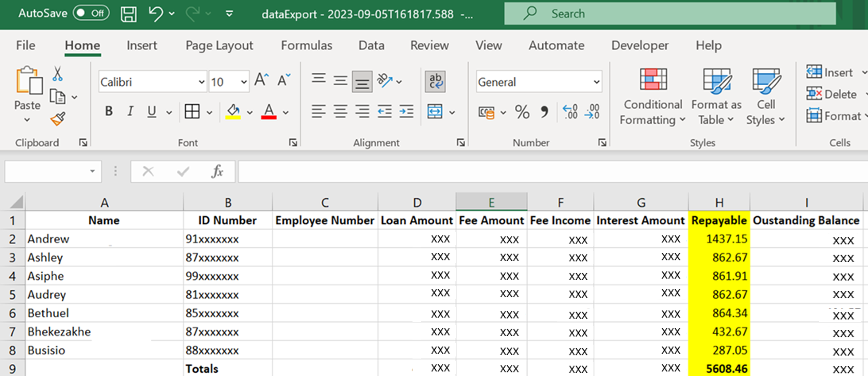The height and width of the screenshot is (376, 868).
Task: Click the Format cells button
Action: (835, 116)
